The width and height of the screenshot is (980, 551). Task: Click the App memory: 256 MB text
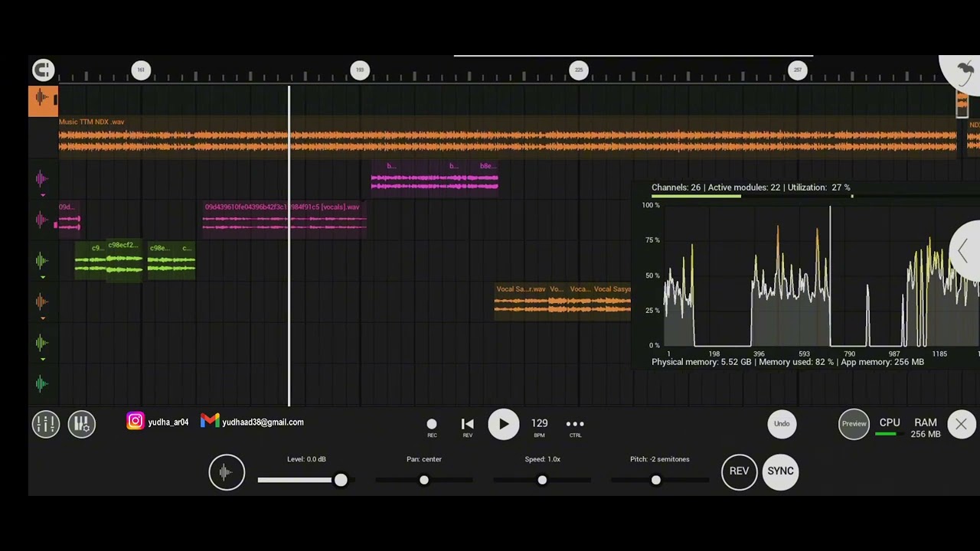882,362
